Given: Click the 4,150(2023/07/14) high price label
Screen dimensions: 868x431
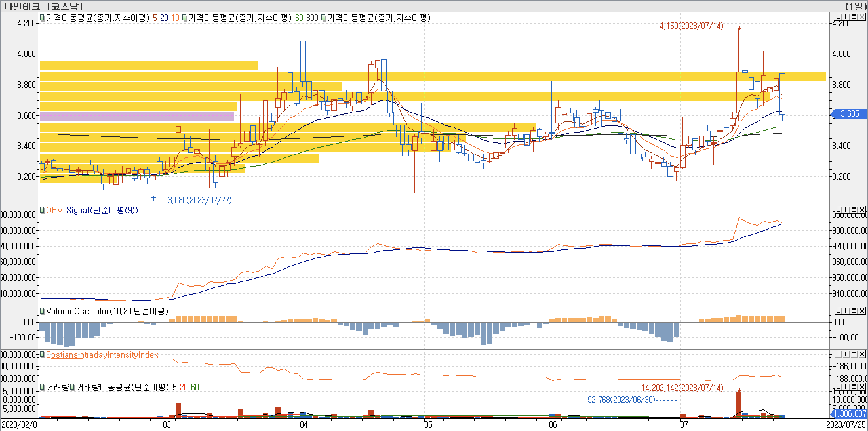Looking at the screenshot, I should 691,26.
